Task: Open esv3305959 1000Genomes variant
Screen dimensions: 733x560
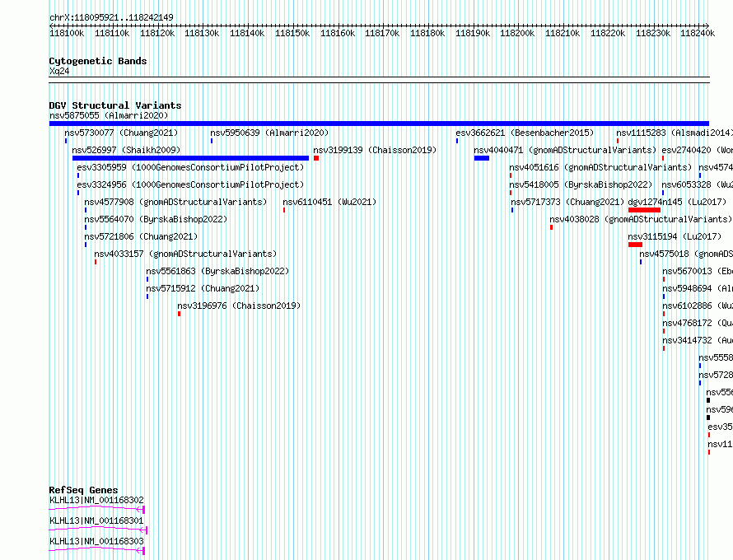Action: (x=190, y=167)
